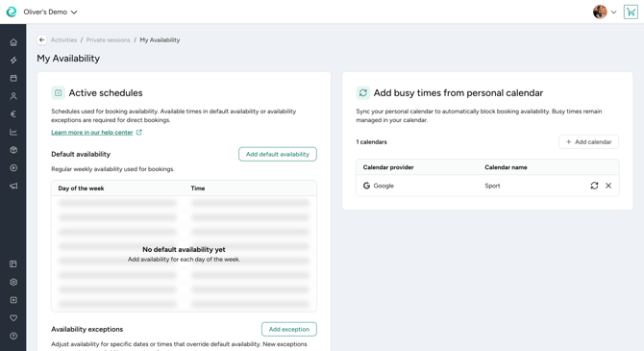
Task: Navigate to Activities breadcrumb
Action: [63, 39]
